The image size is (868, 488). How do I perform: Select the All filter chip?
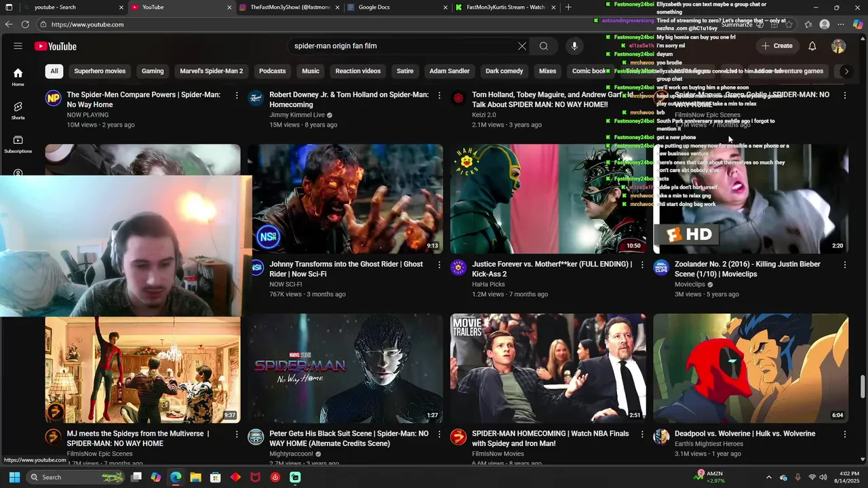tap(54, 71)
